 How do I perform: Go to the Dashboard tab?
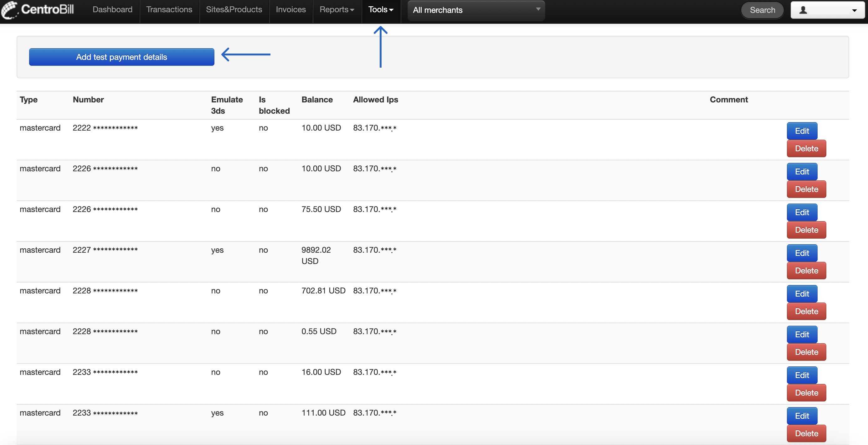click(112, 9)
